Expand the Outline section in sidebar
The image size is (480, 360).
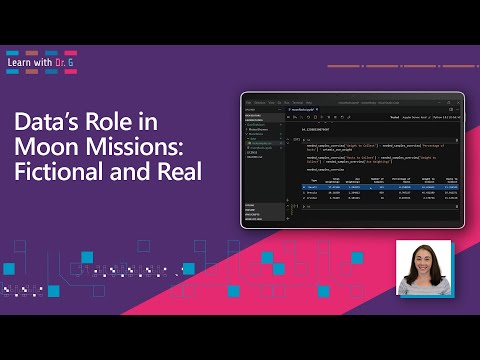[249, 205]
